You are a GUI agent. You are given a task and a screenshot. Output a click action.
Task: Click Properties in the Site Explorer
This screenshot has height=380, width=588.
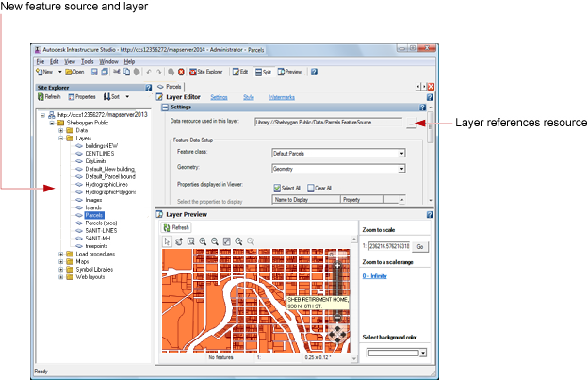(x=82, y=97)
